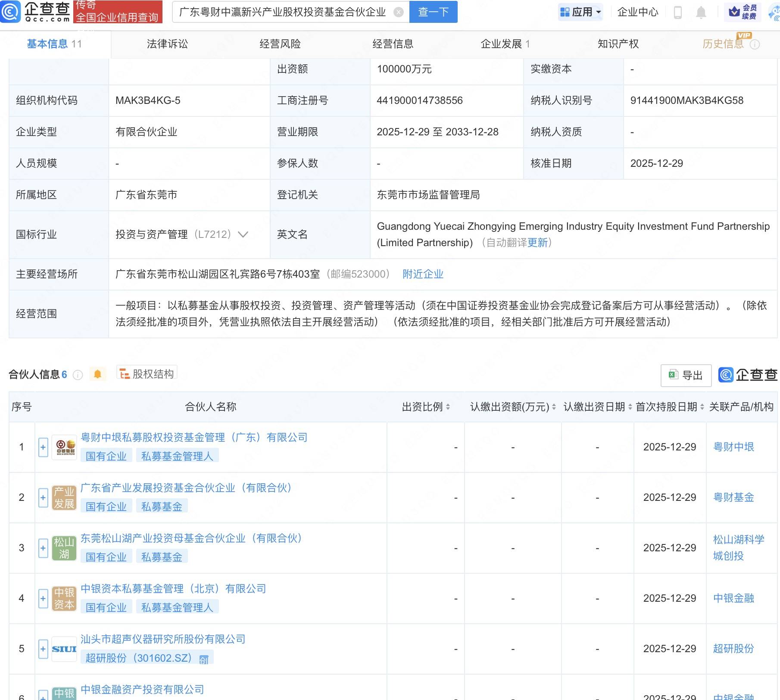
Task: Open the Applications dropdown menu
Action: tap(580, 12)
